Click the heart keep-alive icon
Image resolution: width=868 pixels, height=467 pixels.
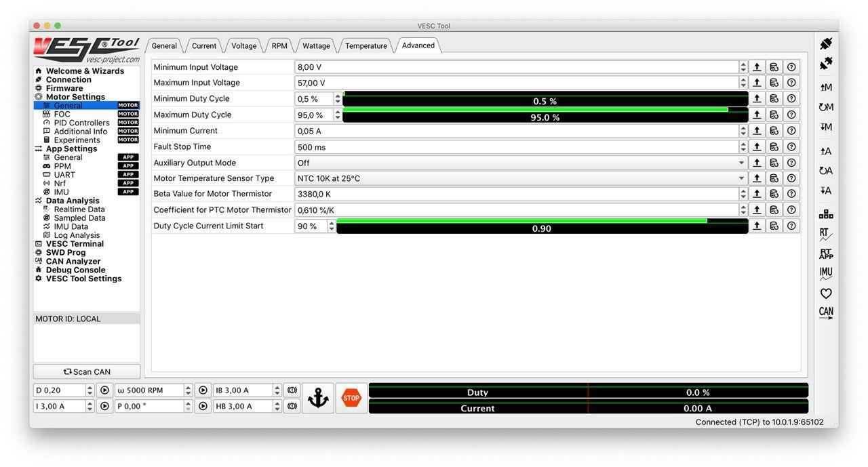click(825, 293)
